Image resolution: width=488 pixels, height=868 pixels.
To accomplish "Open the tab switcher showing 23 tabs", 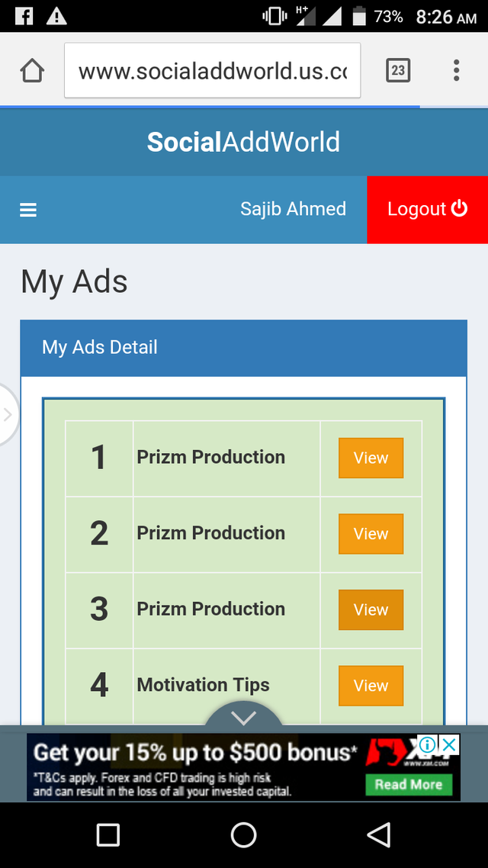I will pos(398,70).
